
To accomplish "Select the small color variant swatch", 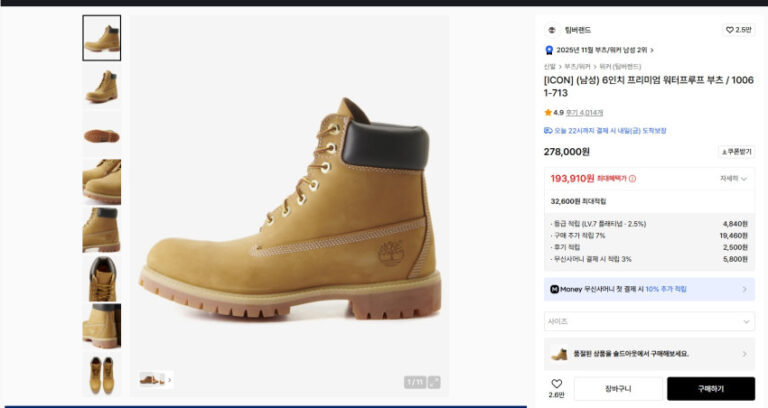I will click(x=151, y=380).
